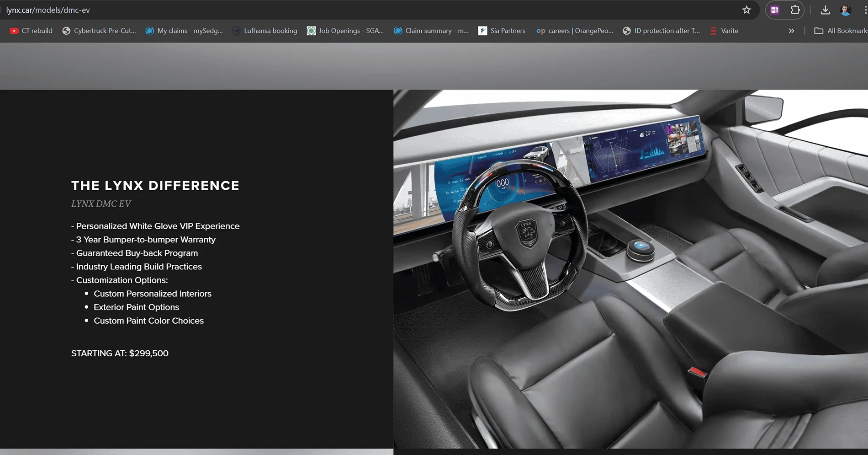Open the Lufthansa booking bookmark
Image resolution: width=868 pixels, height=455 pixels.
coord(265,31)
